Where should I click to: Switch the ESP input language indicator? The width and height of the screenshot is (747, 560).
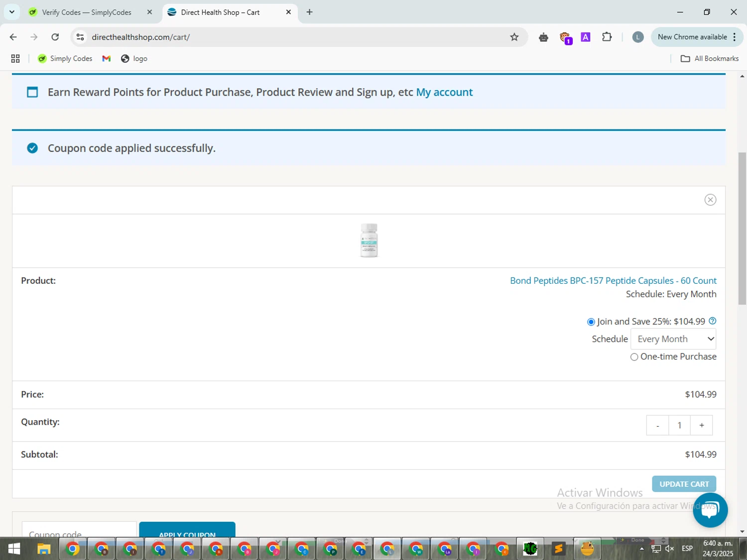coord(687,549)
